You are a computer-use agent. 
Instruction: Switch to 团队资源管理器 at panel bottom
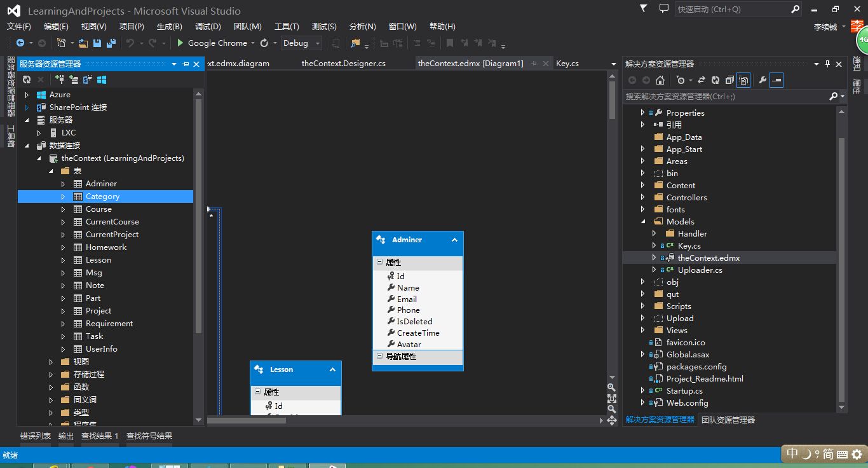click(x=728, y=419)
